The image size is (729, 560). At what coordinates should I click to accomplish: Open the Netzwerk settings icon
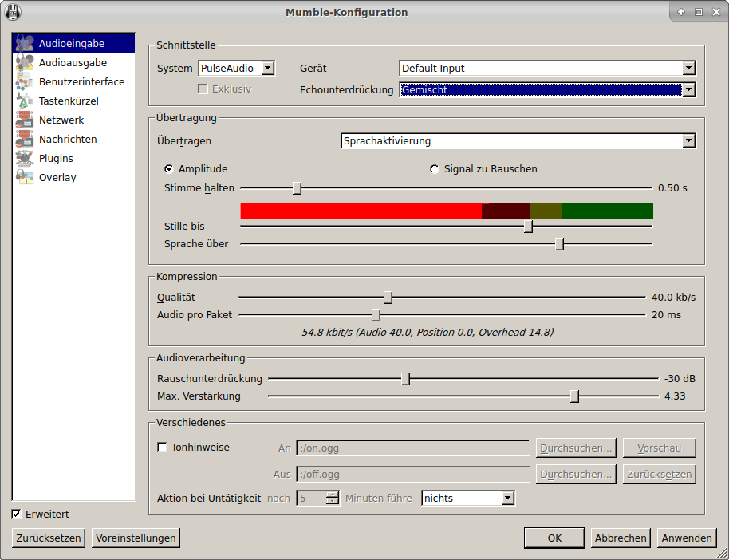[x=25, y=120]
